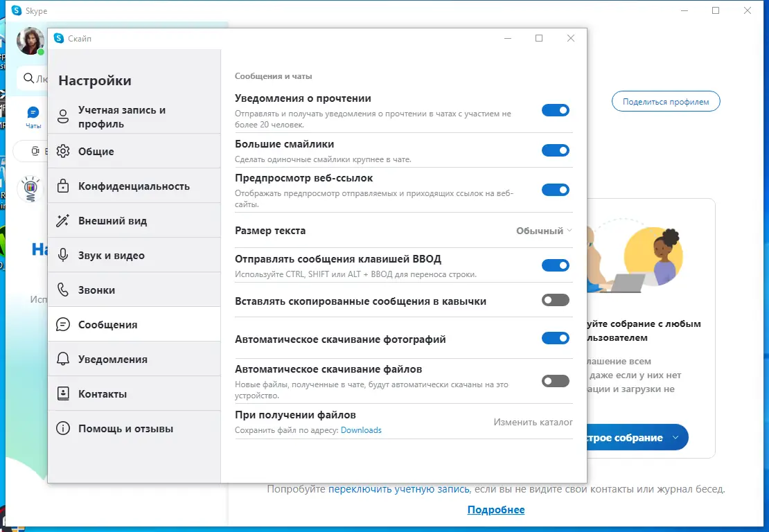Click the Поделиться профилем button

[665, 101]
